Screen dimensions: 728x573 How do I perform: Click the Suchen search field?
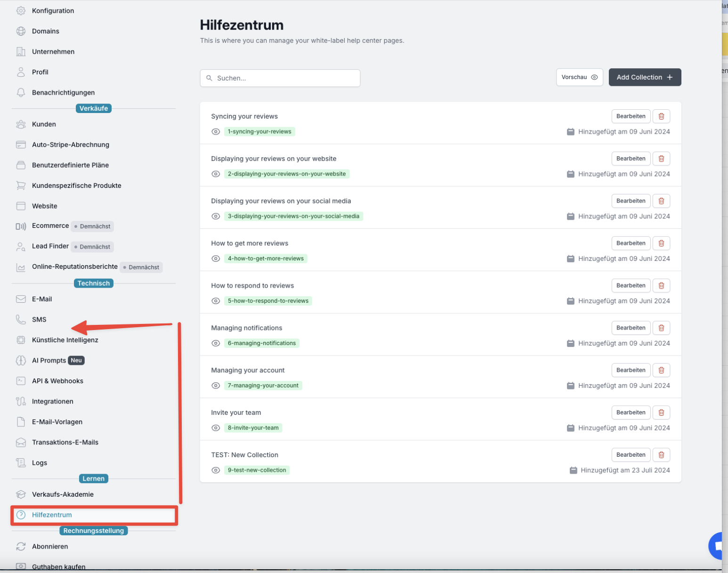(x=280, y=78)
